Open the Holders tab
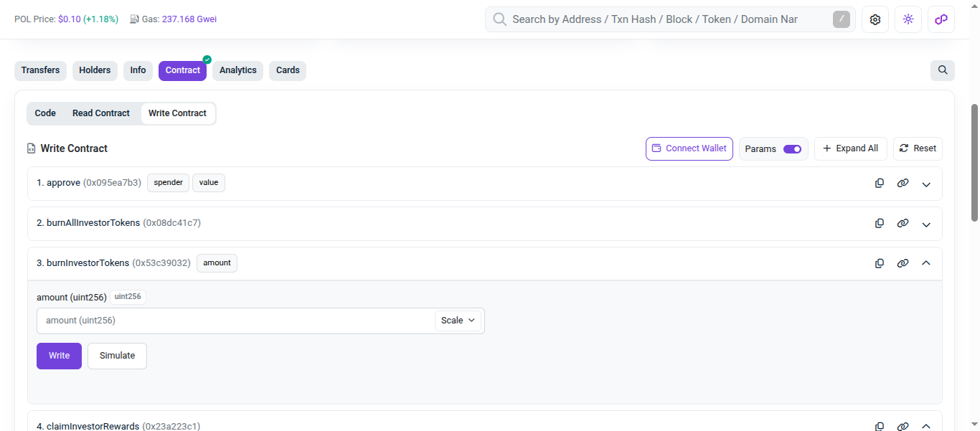The width and height of the screenshot is (980, 431). (x=95, y=70)
